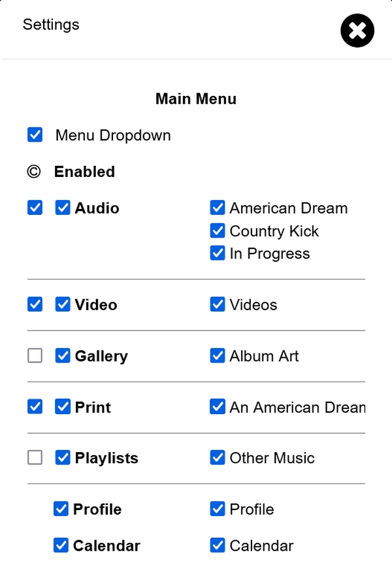The width and height of the screenshot is (392, 580).
Task: Disable An American Dream print item
Action: (218, 407)
